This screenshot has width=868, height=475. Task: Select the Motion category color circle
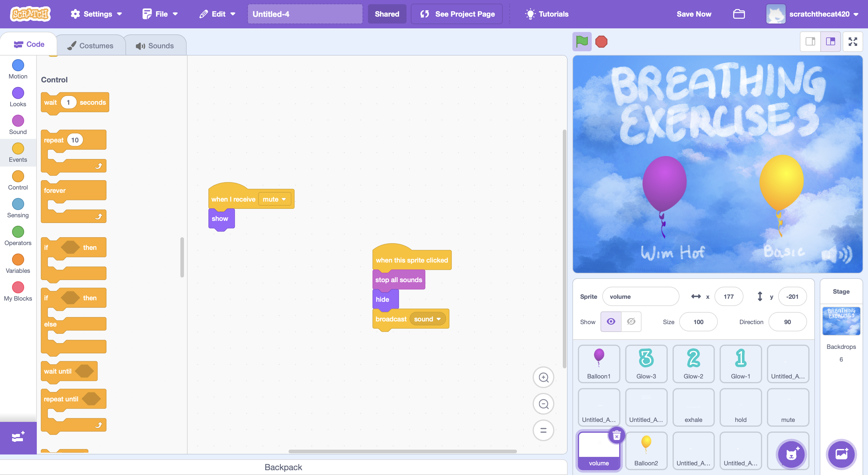[x=18, y=65]
